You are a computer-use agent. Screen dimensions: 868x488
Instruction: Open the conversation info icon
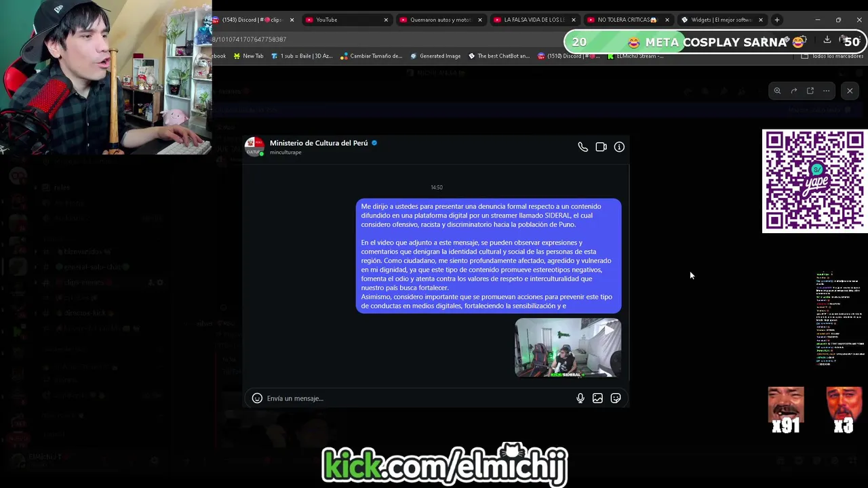coord(619,147)
